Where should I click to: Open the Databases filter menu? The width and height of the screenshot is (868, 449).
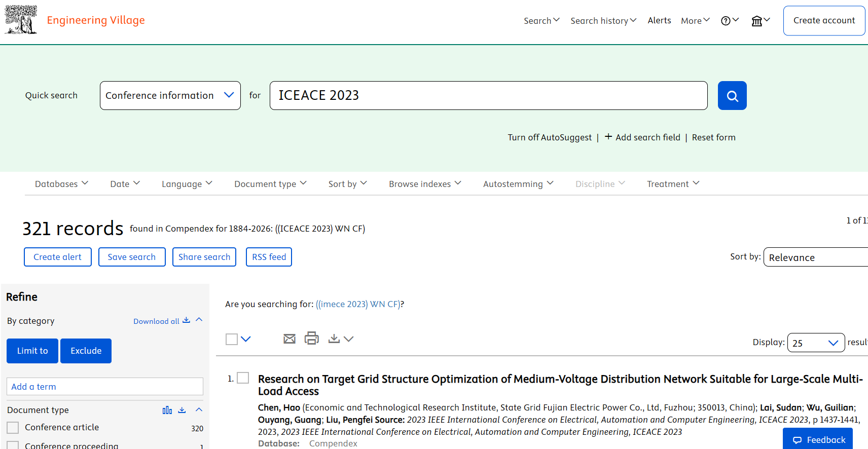pos(61,183)
